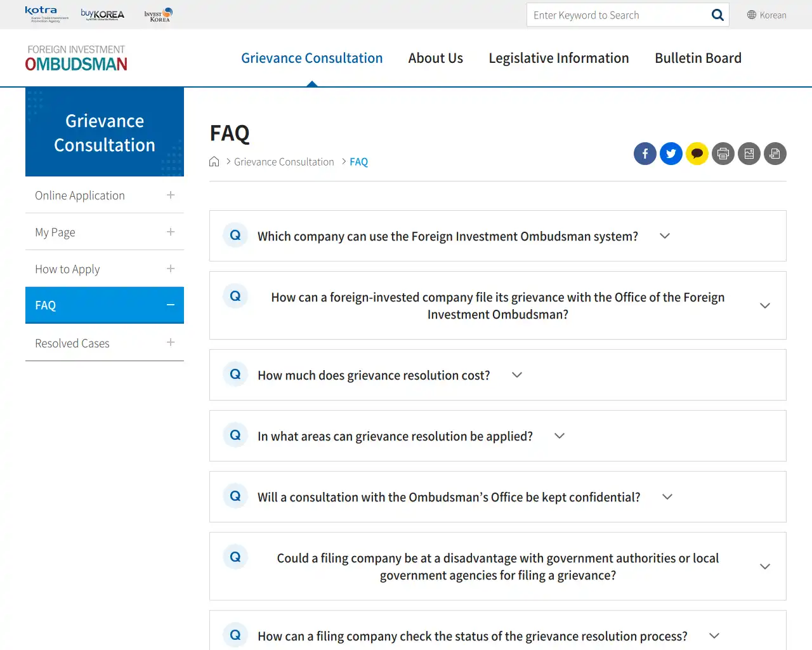Click the document export icon

click(x=775, y=154)
